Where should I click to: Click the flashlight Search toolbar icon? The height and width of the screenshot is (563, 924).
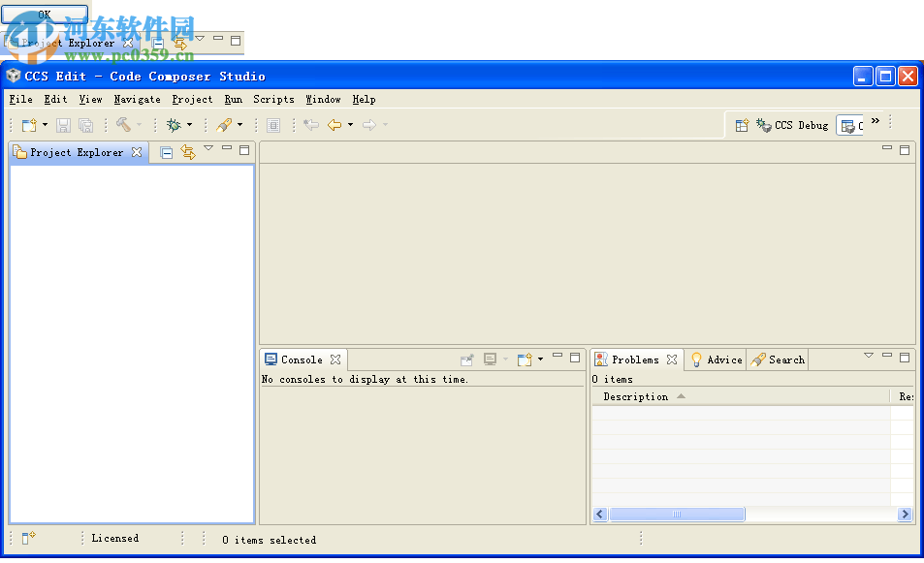click(224, 125)
